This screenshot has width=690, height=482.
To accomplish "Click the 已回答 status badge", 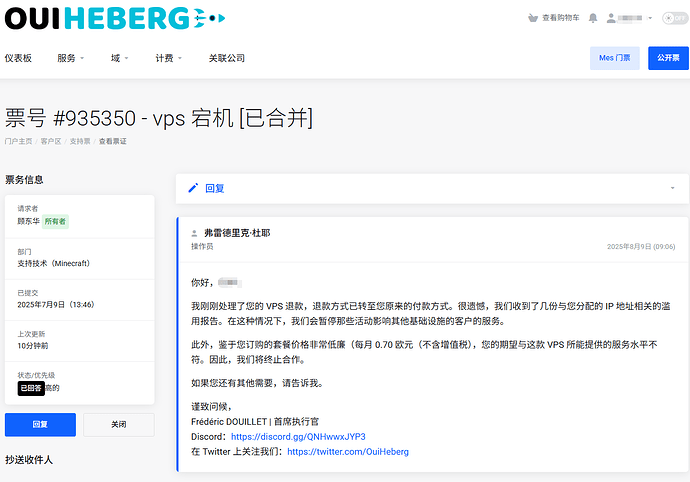I will point(31,388).
